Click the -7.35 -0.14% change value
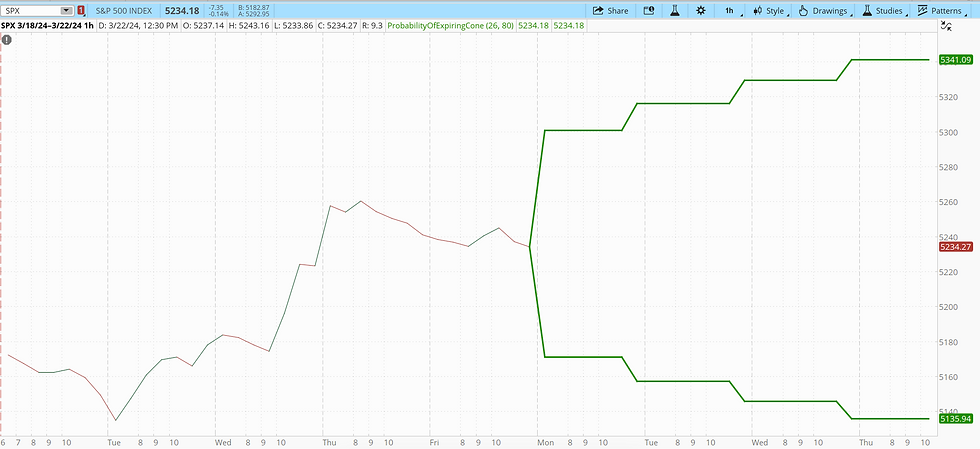980x449 pixels. coord(216,11)
